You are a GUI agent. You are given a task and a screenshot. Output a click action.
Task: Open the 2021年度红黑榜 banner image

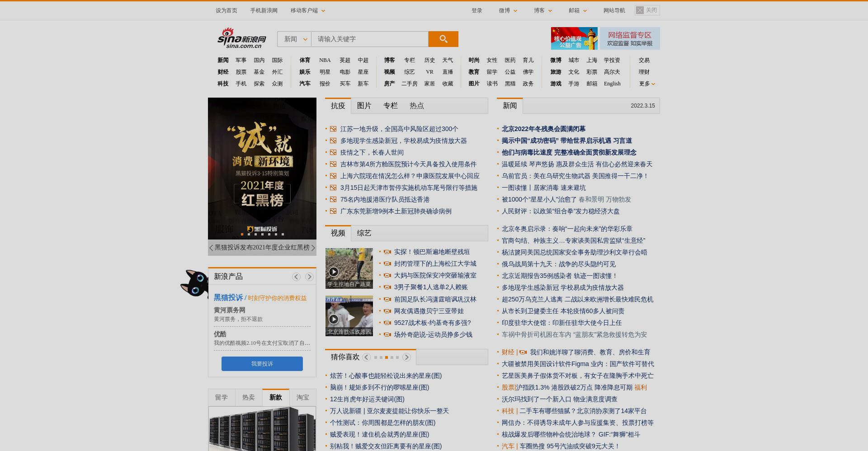click(x=262, y=169)
